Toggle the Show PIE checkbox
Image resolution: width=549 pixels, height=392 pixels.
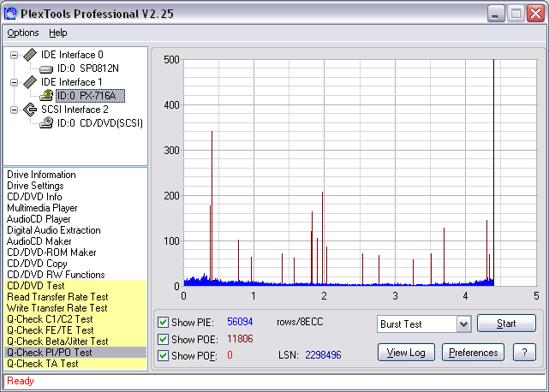163,322
